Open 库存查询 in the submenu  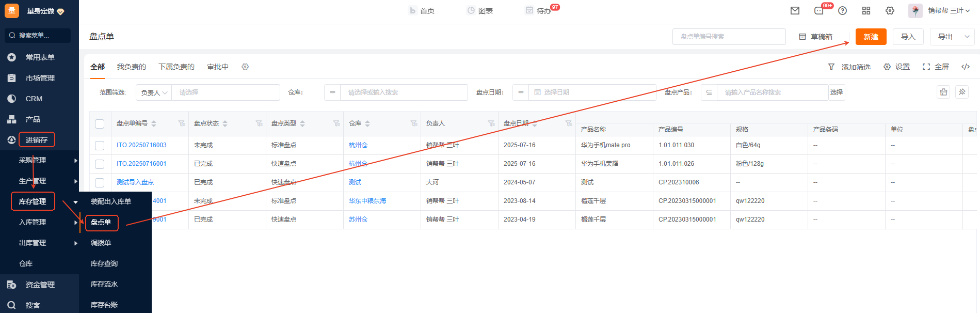pyautogui.click(x=104, y=263)
